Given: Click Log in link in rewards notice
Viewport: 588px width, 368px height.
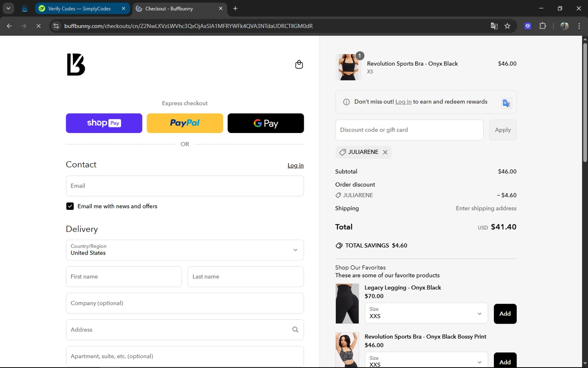Looking at the screenshot, I should (x=403, y=102).
